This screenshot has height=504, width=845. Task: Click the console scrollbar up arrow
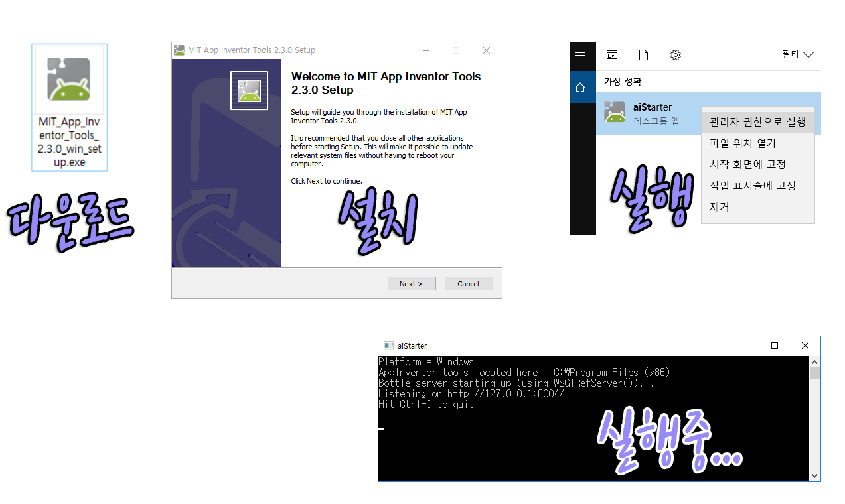pos(815,361)
